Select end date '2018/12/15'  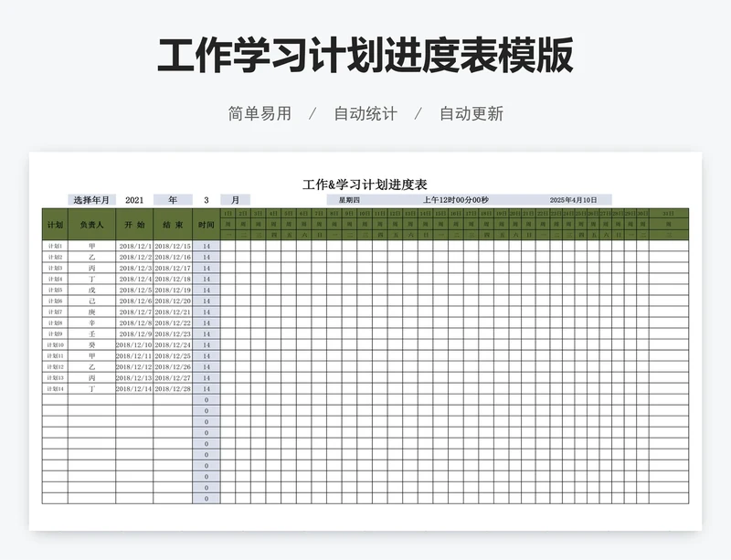tap(173, 246)
